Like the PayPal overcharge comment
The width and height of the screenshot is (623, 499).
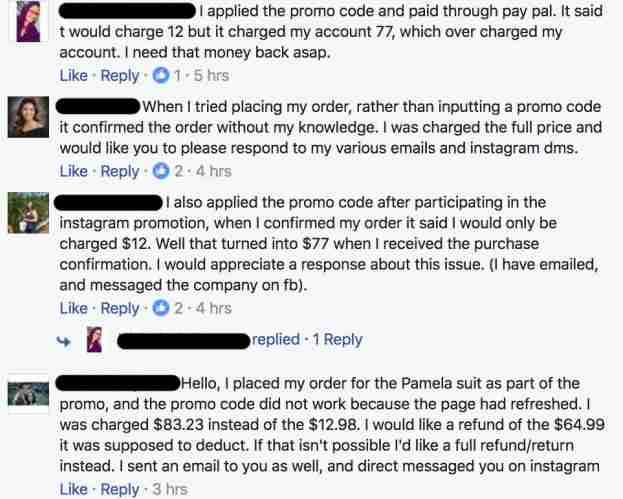[74, 75]
